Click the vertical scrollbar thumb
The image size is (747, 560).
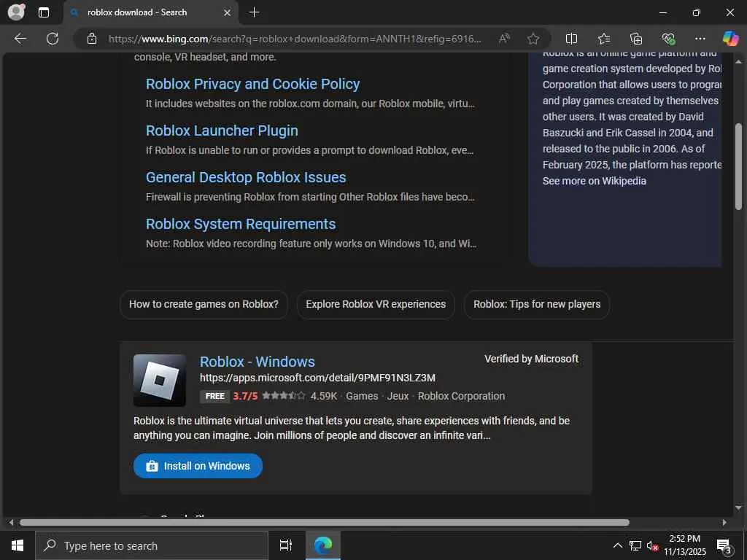tap(738, 167)
